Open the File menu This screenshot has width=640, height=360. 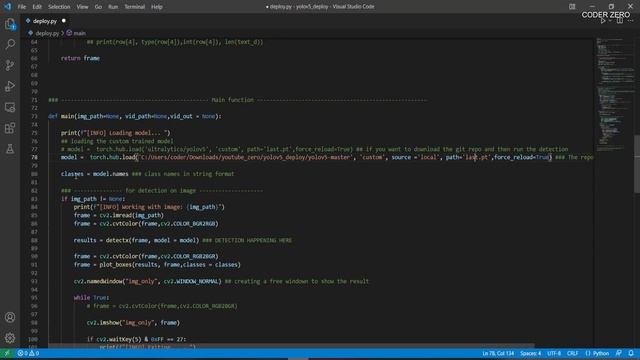point(22,7)
